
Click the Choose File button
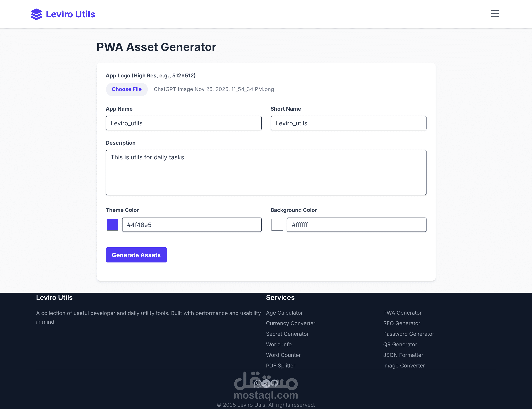tap(126, 89)
